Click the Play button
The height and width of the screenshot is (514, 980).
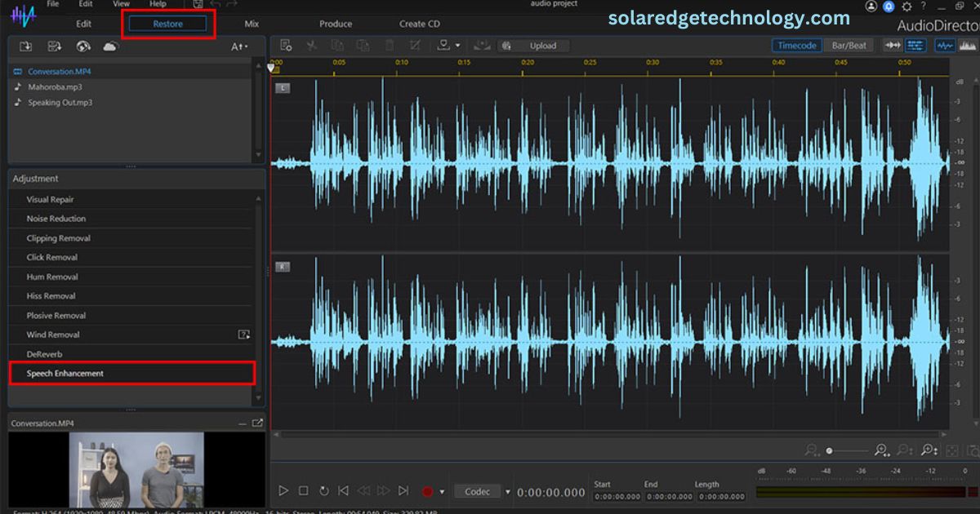pos(283,491)
